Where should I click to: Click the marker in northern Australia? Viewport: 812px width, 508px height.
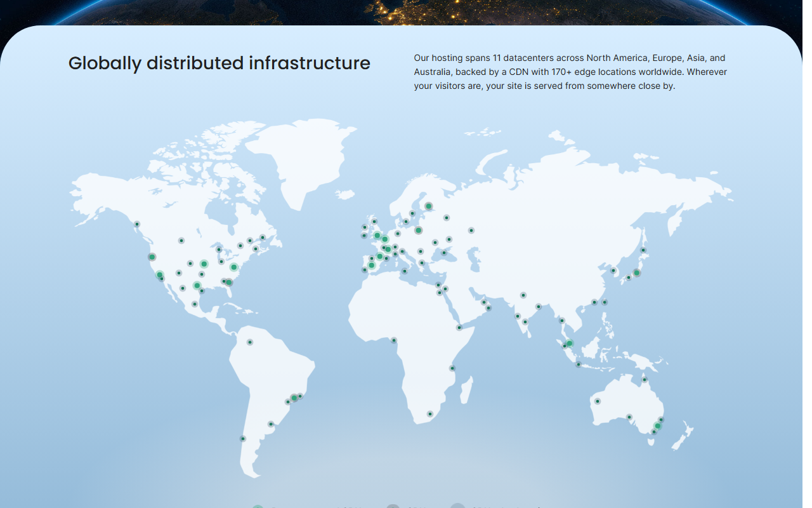645,380
